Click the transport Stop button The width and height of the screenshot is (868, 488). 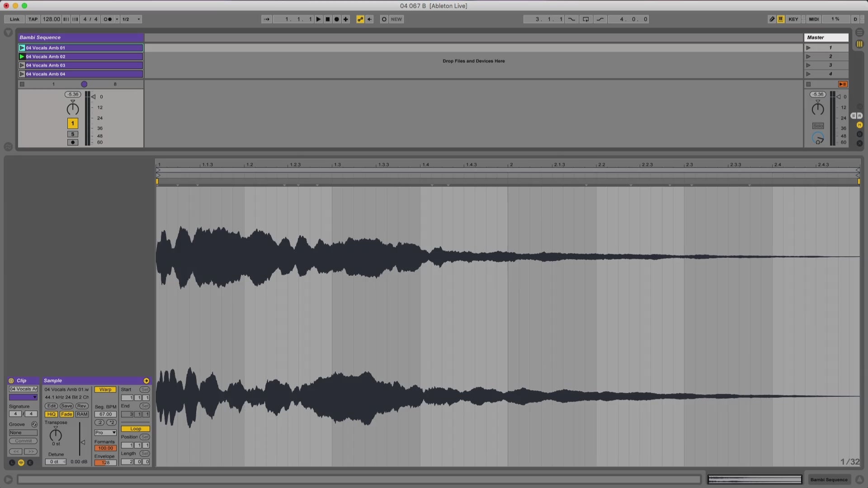click(x=328, y=19)
